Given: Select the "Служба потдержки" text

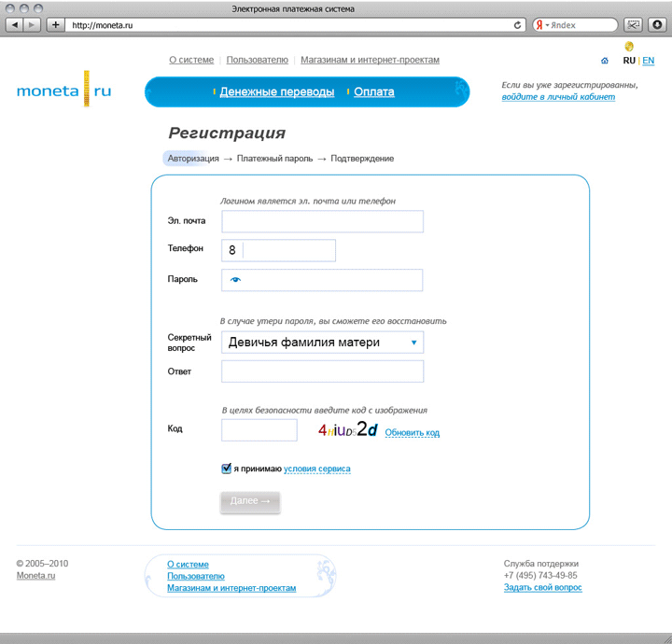Looking at the screenshot, I should 540,564.
